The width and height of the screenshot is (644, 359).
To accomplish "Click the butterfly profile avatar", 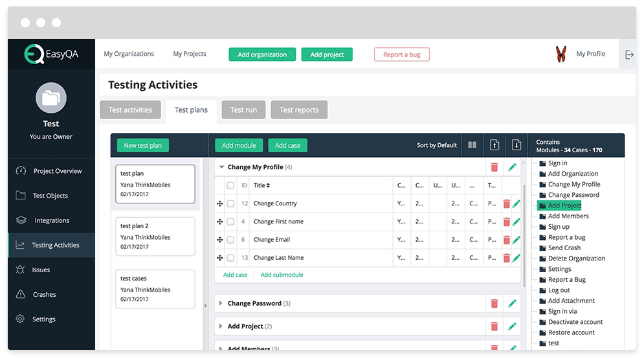I will coord(561,54).
